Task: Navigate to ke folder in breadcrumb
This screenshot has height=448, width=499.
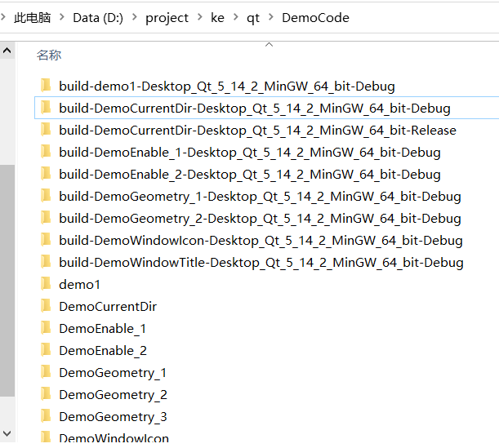Action: point(217,17)
